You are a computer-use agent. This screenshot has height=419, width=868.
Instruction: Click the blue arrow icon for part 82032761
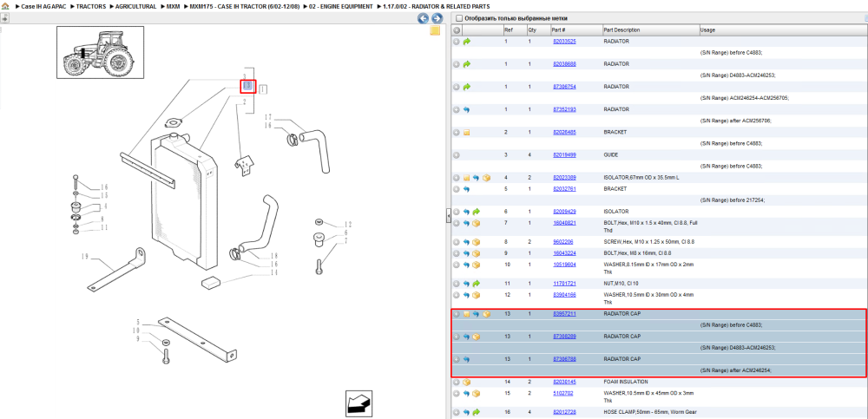point(467,189)
